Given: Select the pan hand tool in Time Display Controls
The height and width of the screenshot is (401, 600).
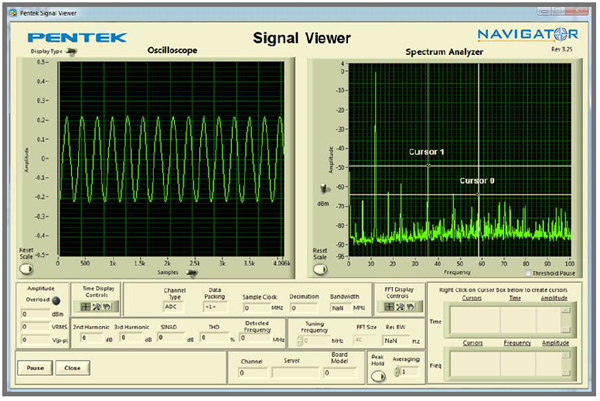Looking at the screenshot, I should [107, 307].
